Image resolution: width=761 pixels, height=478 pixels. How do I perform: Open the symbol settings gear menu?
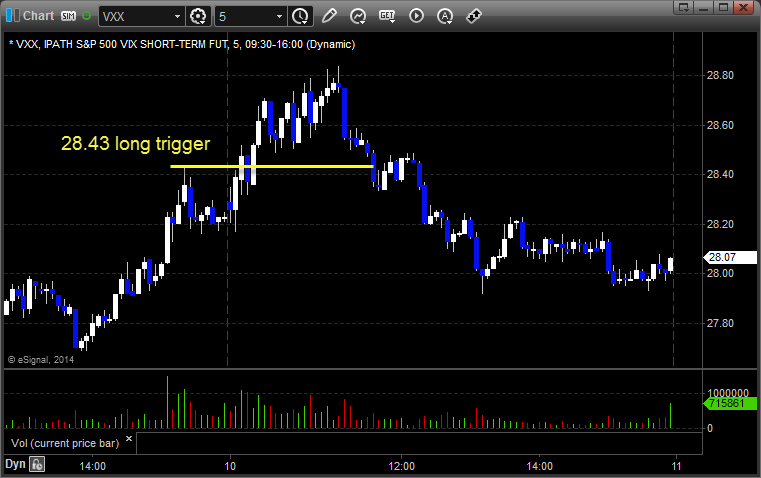(x=198, y=16)
